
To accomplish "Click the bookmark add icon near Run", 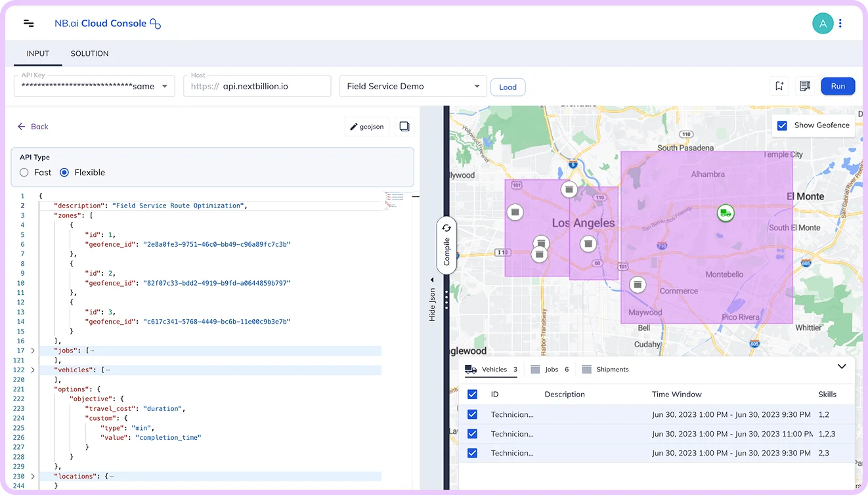I will [779, 86].
